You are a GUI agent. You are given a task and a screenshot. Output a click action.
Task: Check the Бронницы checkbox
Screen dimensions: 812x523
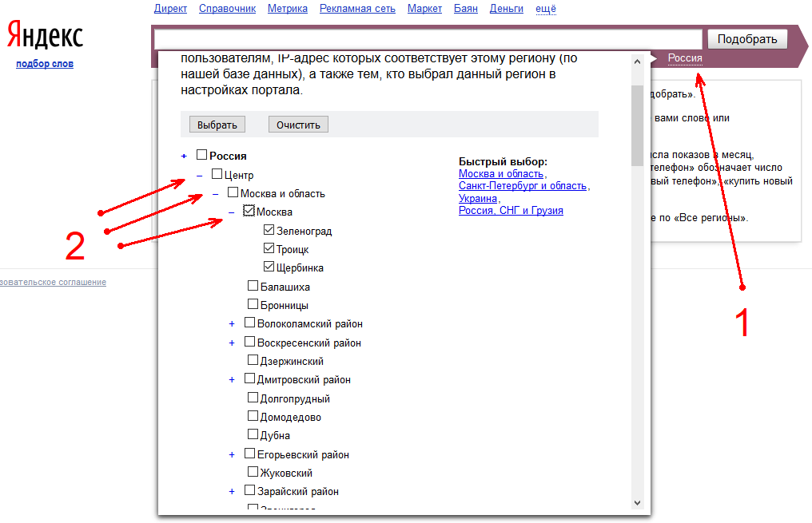(x=253, y=304)
